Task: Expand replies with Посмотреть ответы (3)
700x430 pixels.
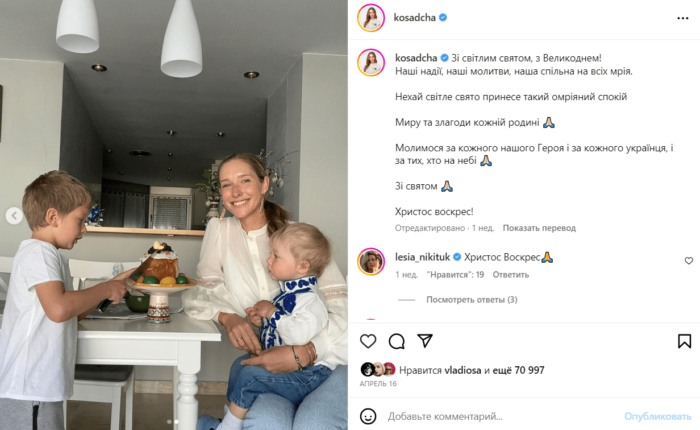Action: 471,300
